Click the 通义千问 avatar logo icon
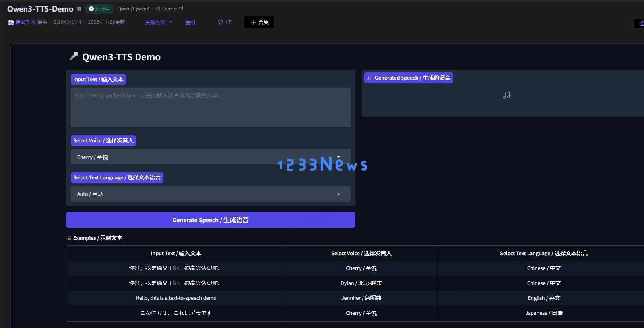 11,23
